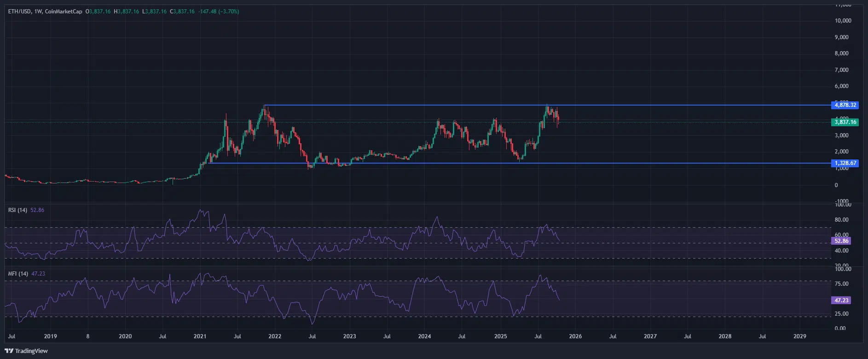Select the MFI (14) indicator legend
Screen dimensions: 868x359
[x=18, y=274]
